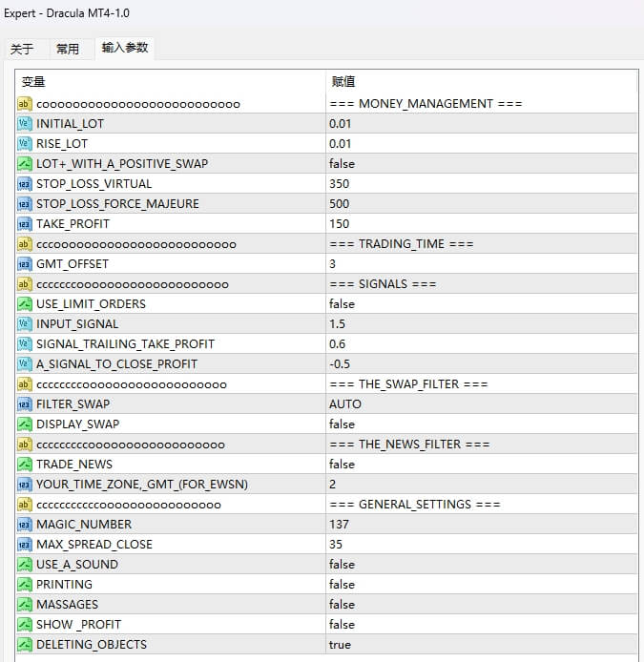Select the FILTER_SWAP variable name
This screenshot has width=644, height=662.
point(73,404)
